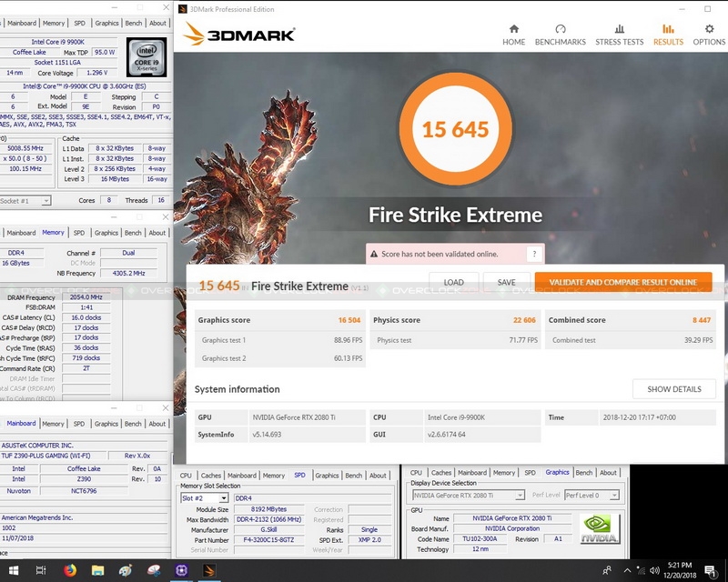Click the Intel Core i9 logo
This screenshot has height=582, width=728.
tap(147, 57)
